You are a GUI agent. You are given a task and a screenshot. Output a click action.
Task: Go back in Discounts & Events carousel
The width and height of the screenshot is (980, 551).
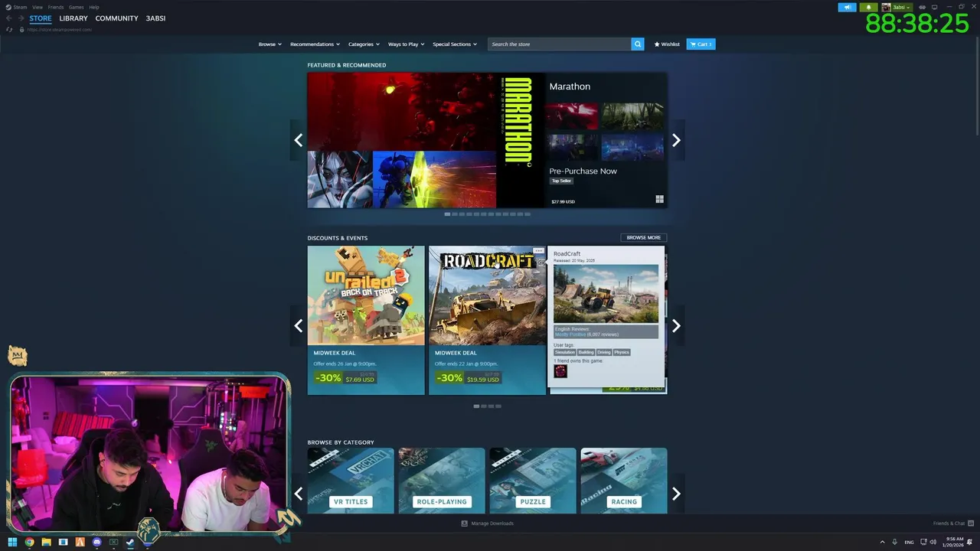299,326
